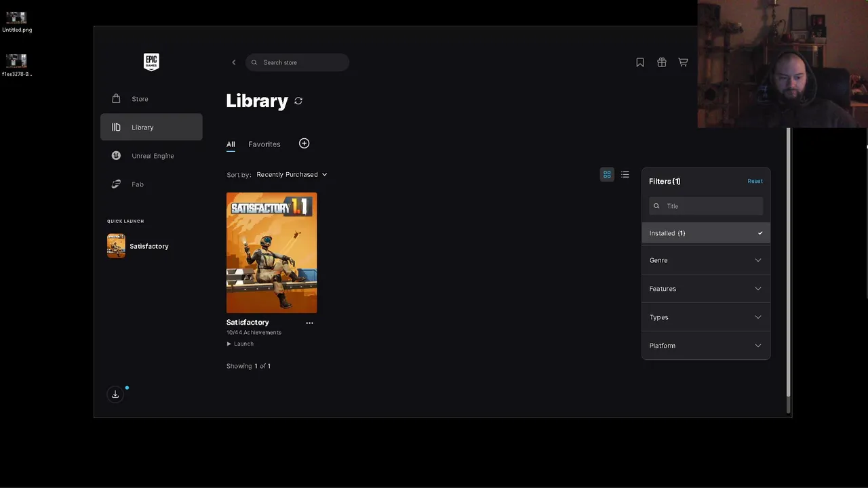Switch to list view
The width and height of the screenshot is (868, 488).
(625, 174)
